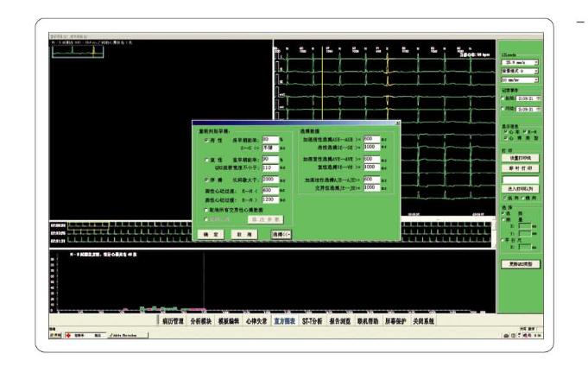Click the 送入打印队列 button
The height and width of the screenshot is (379, 588).
pos(520,189)
